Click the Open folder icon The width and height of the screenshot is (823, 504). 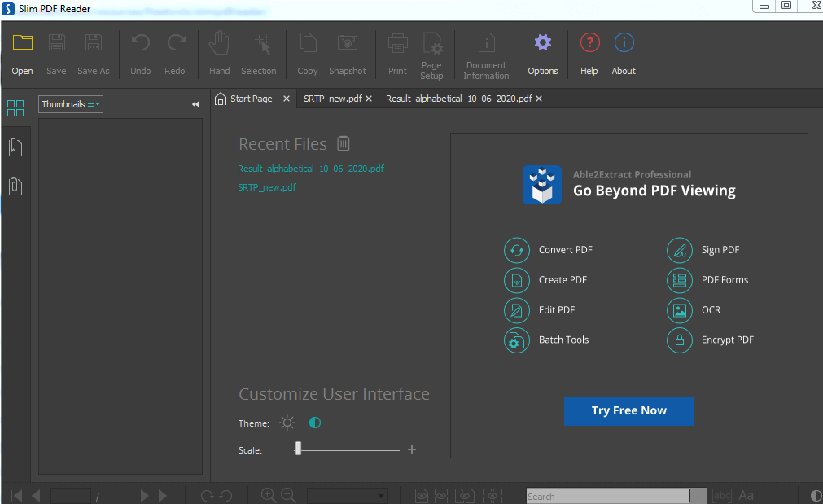23,42
